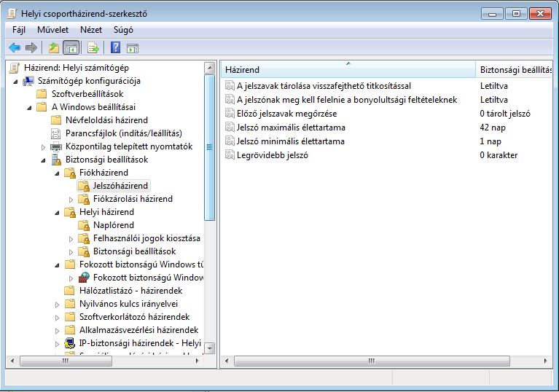Click the Névfeloldási házirend folder icon
Screen dimensions: 559x392
56,120
